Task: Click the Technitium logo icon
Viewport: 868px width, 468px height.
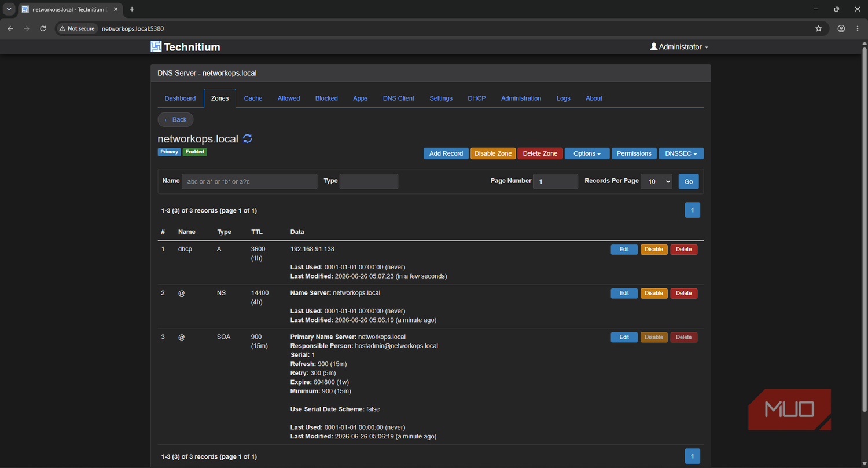Action: pyautogui.click(x=156, y=47)
